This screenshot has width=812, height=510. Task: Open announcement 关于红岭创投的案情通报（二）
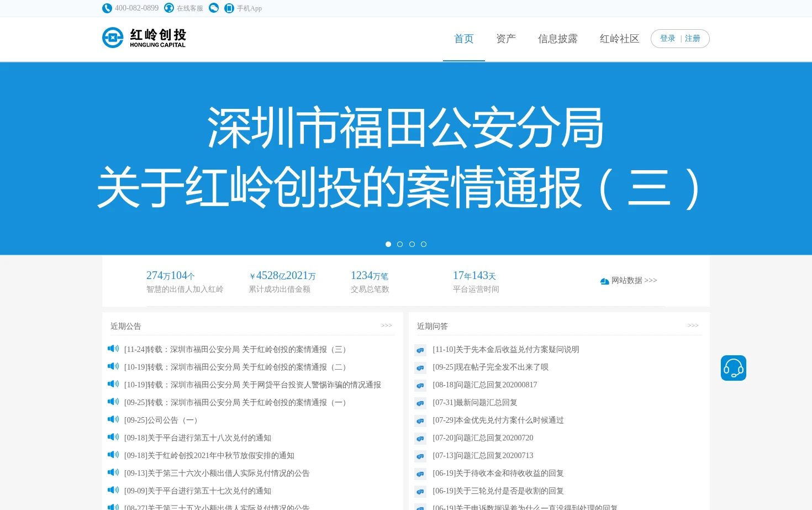tap(237, 367)
